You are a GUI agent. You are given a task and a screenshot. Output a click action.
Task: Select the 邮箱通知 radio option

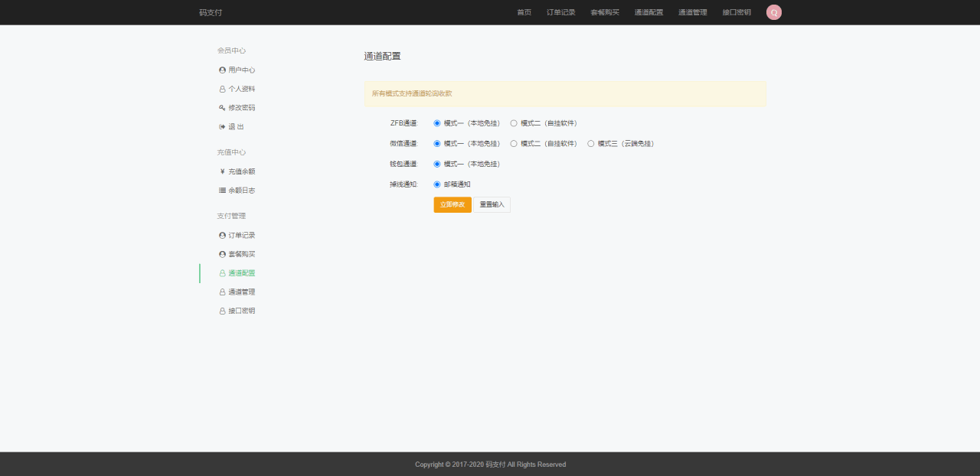[437, 184]
